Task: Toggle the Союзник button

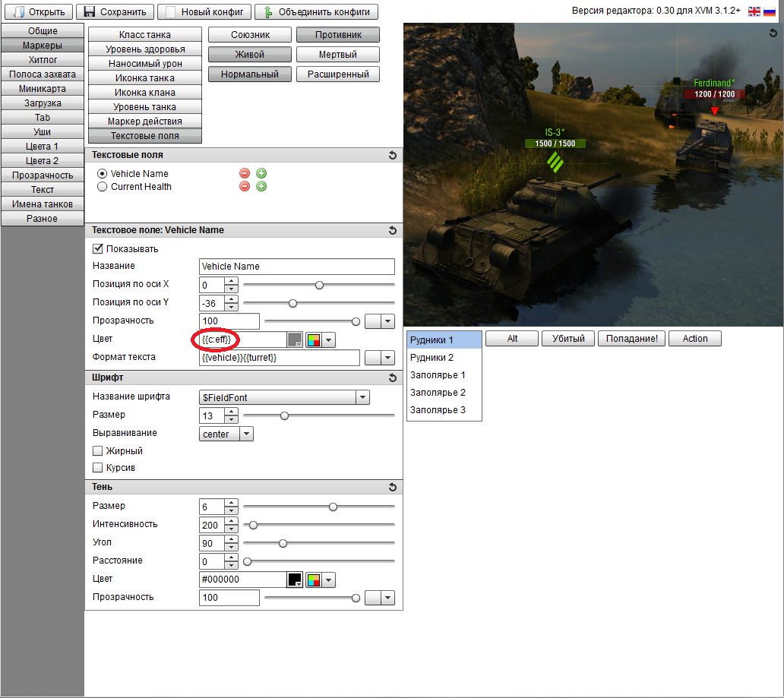Action: coord(250,35)
